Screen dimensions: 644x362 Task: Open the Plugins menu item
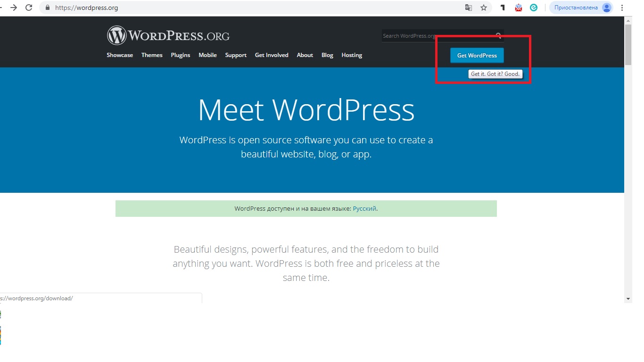pos(181,55)
